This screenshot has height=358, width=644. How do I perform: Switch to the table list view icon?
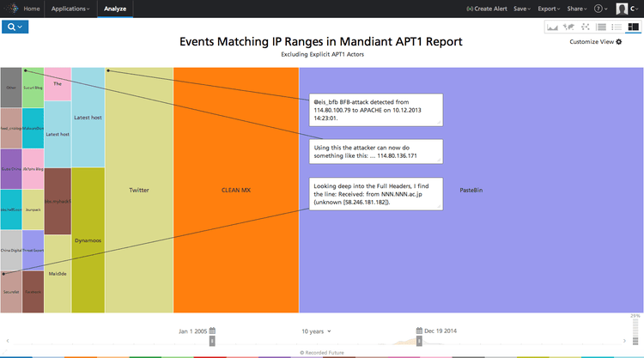click(601, 27)
